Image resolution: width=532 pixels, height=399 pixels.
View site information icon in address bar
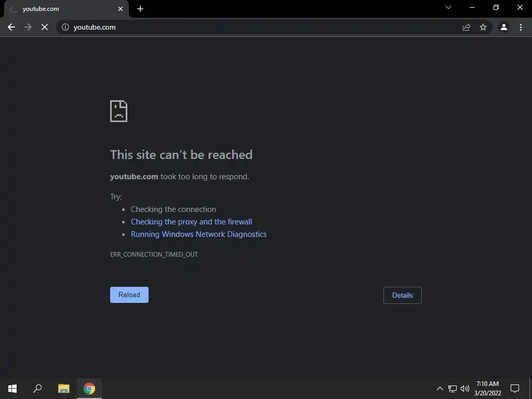[x=65, y=27]
